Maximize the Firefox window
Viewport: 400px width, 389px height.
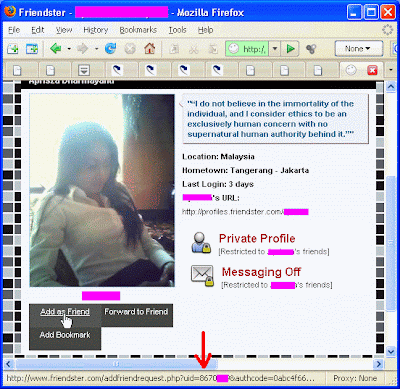point(371,12)
